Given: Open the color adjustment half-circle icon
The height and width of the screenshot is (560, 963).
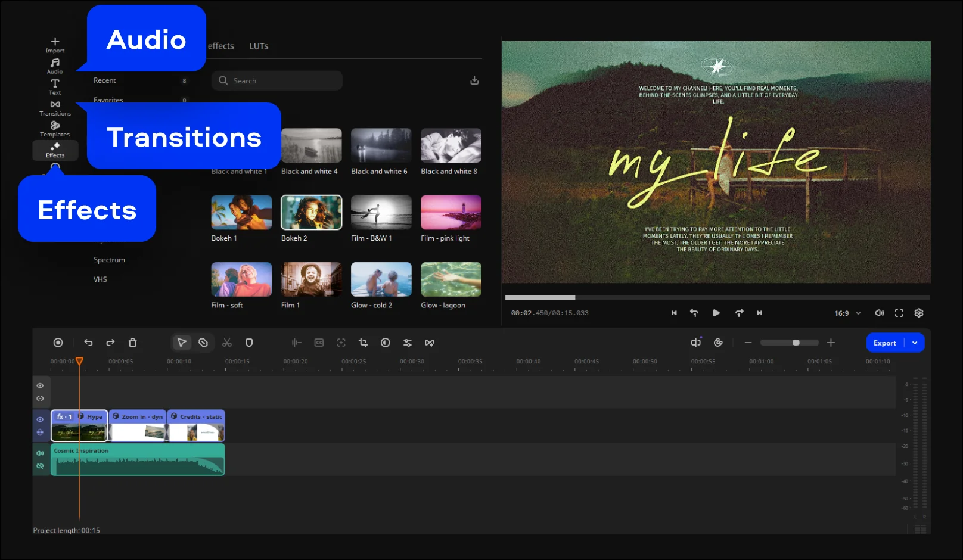Looking at the screenshot, I should [386, 343].
